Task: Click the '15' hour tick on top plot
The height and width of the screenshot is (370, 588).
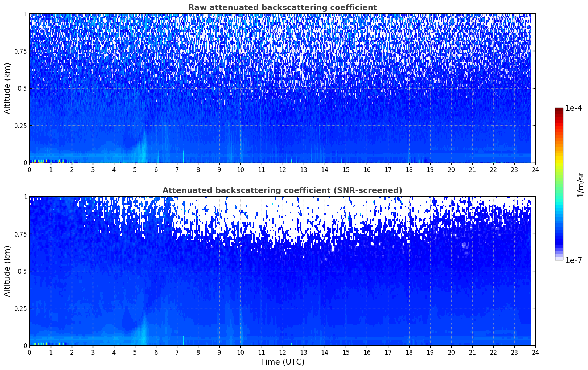Action: pyautogui.click(x=346, y=169)
